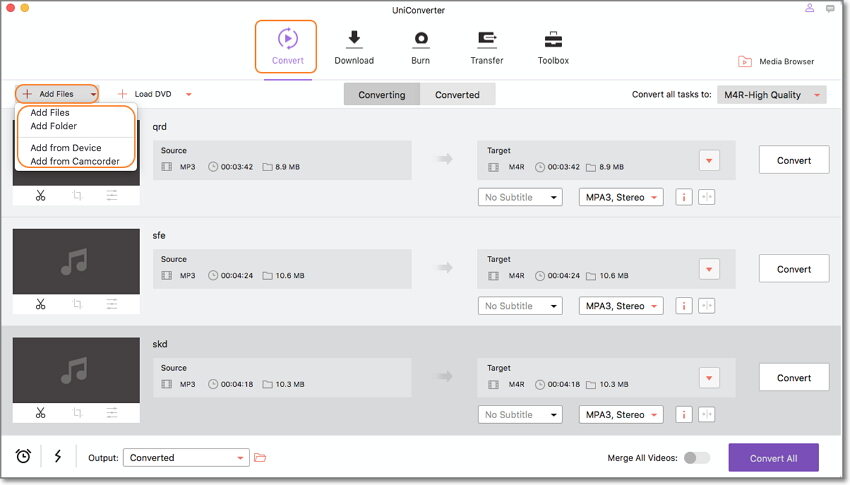
Task: Show media info for skd
Action: point(684,415)
